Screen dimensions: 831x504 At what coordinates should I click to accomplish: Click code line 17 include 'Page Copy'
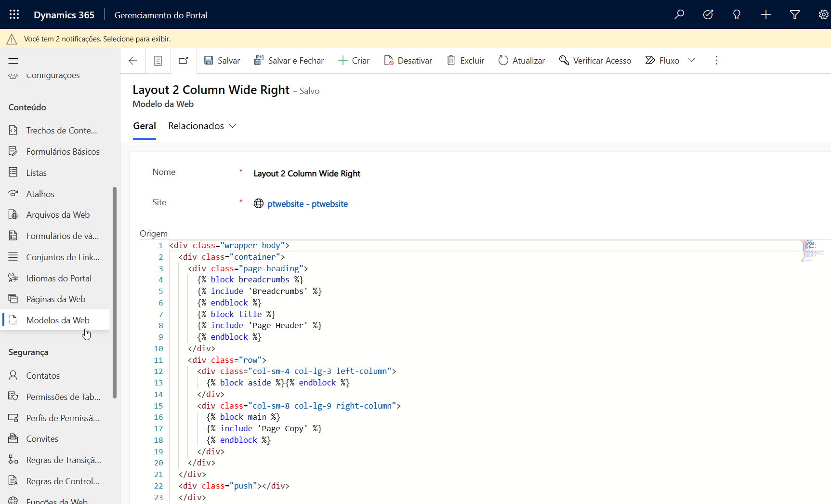click(x=264, y=429)
